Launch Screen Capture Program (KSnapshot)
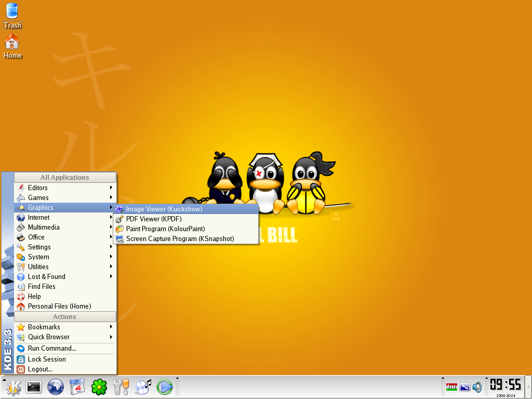The width and height of the screenshot is (532, 399). [x=186, y=238]
